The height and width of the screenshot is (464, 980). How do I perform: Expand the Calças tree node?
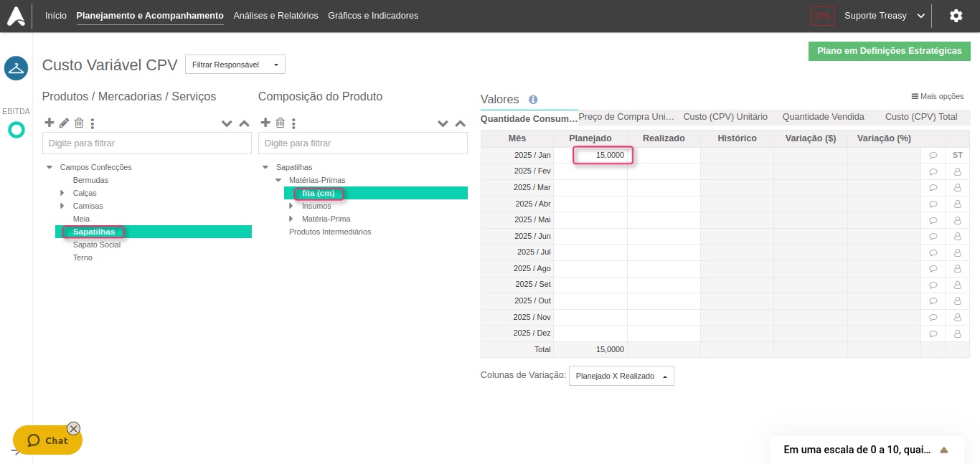click(62, 193)
